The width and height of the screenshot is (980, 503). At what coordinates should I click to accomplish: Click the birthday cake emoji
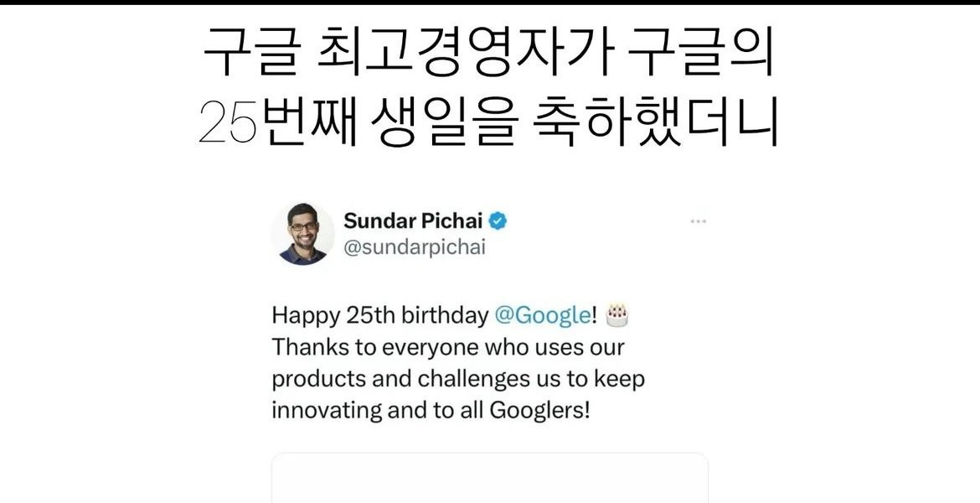(616, 315)
